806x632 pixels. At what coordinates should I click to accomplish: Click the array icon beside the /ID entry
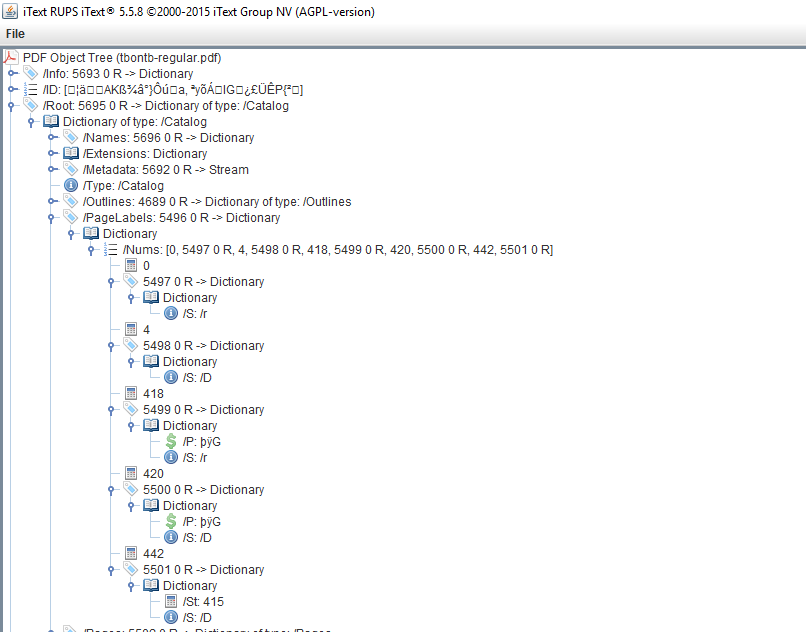[31, 89]
